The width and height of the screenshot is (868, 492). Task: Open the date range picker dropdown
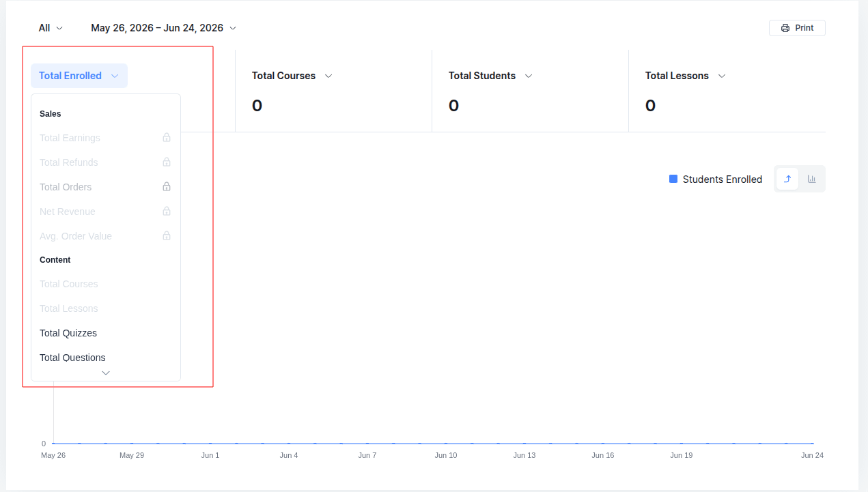164,28
